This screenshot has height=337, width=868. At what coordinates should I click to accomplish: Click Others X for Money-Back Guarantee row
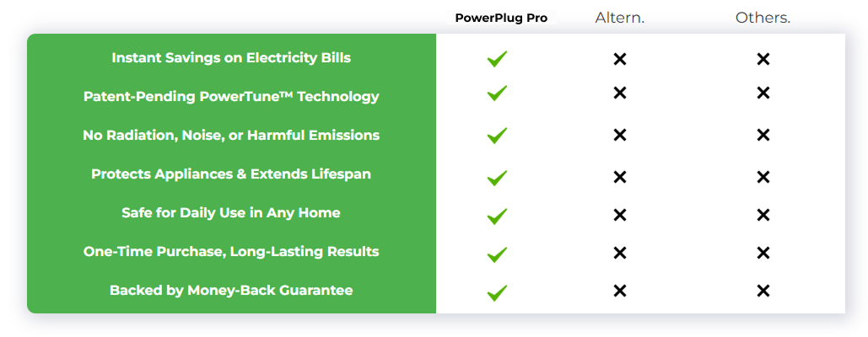pyautogui.click(x=763, y=291)
